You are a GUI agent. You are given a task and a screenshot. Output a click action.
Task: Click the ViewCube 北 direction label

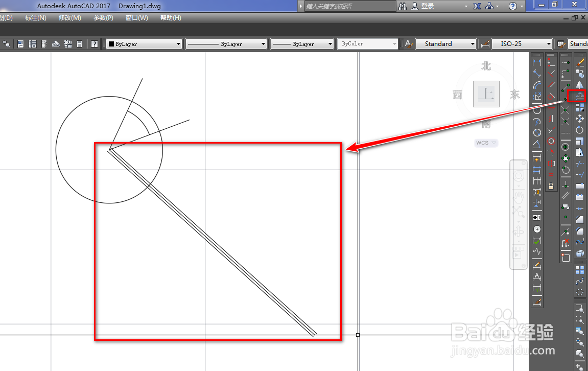[x=486, y=66]
